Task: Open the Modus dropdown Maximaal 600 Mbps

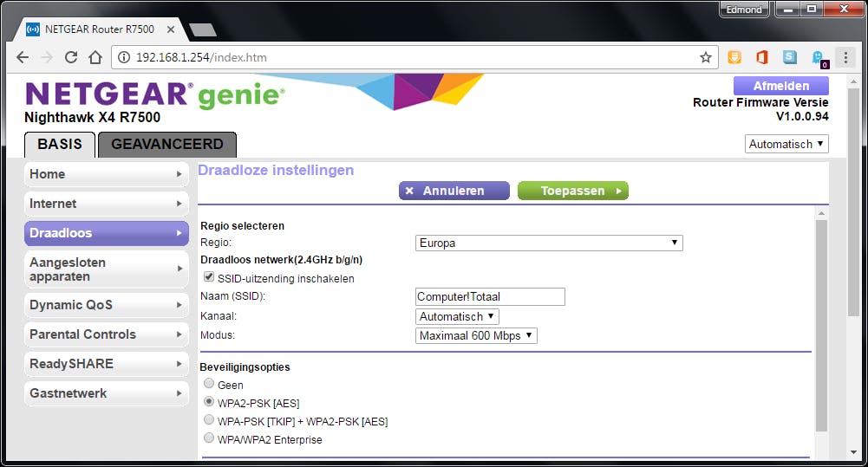Action: 476,335
